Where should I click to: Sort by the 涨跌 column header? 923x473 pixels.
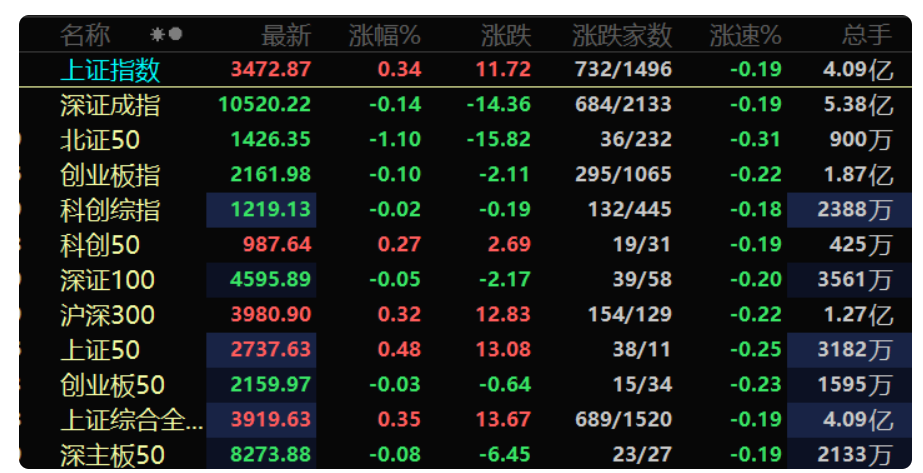pos(506,35)
